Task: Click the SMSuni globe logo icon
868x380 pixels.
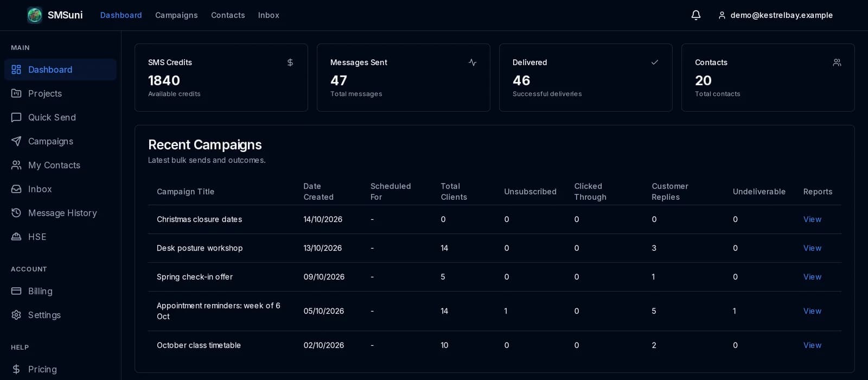Action: click(35, 15)
